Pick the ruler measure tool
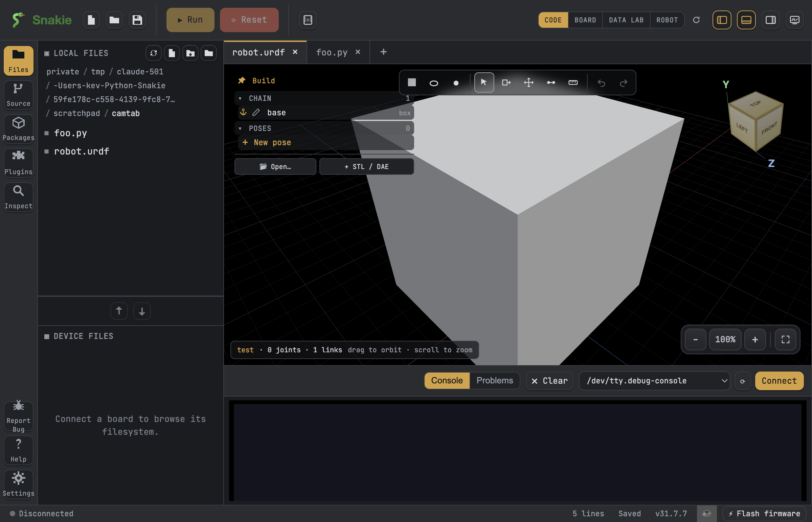This screenshot has height=522, width=812. point(573,82)
